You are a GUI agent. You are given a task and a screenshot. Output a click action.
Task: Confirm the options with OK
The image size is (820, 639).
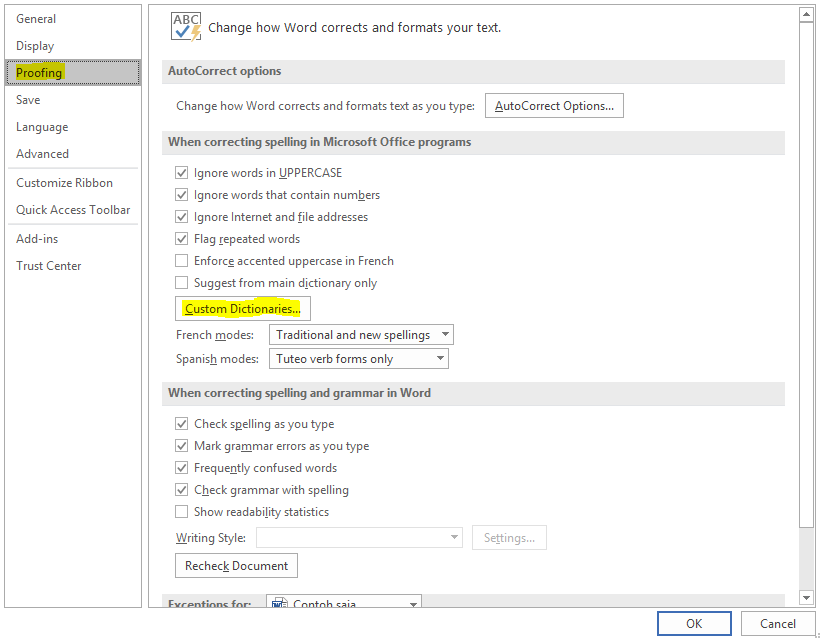pyautogui.click(x=694, y=623)
